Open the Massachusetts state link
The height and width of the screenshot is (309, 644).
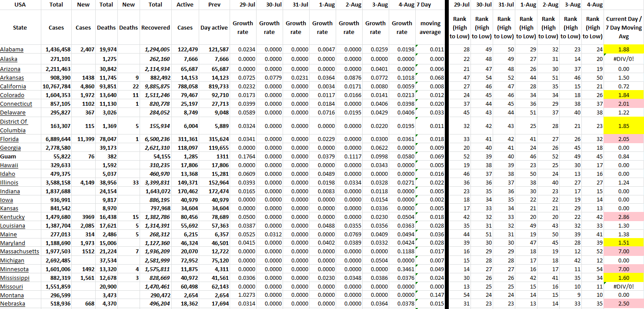pos(20,252)
